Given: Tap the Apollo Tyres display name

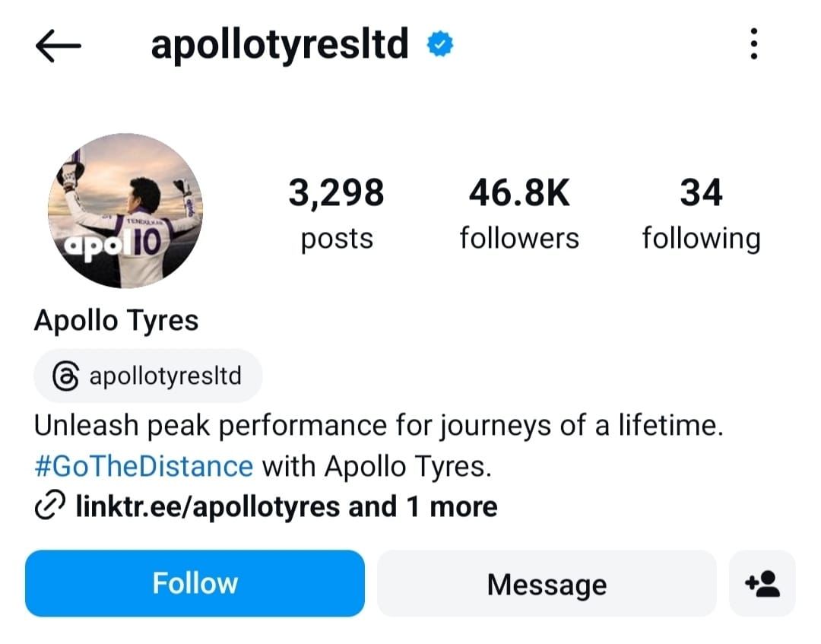Looking at the screenshot, I should tap(115, 320).
